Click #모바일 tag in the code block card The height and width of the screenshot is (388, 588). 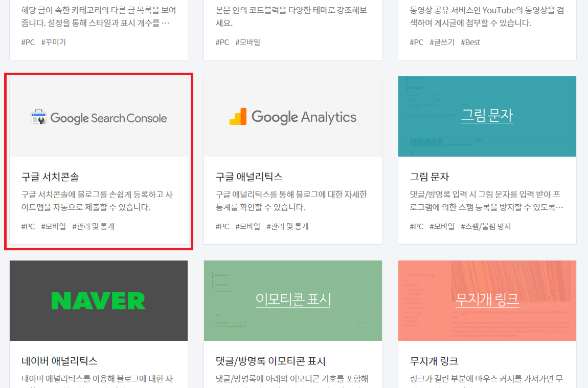[248, 42]
